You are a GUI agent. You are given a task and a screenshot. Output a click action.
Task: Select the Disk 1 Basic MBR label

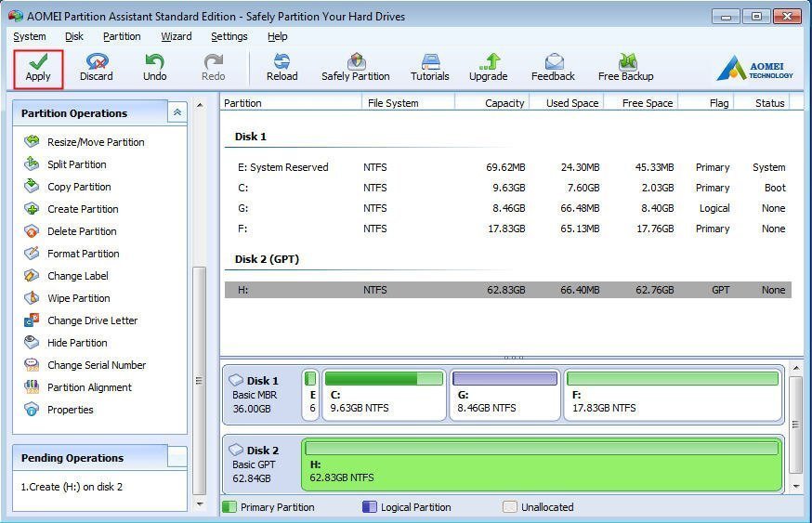[261, 395]
